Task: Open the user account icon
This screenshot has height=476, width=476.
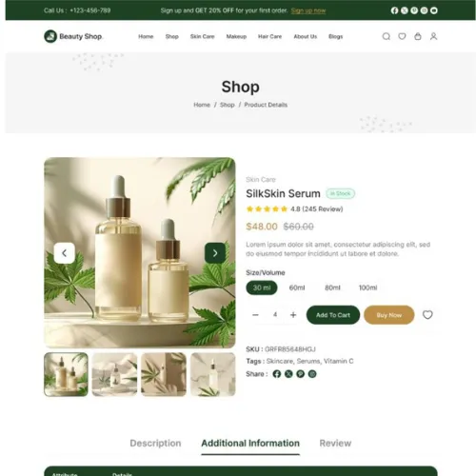Action: pyautogui.click(x=433, y=36)
